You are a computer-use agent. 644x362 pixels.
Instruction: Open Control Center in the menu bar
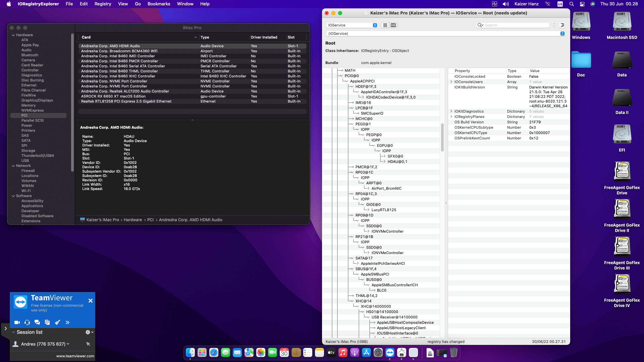coord(582,4)
